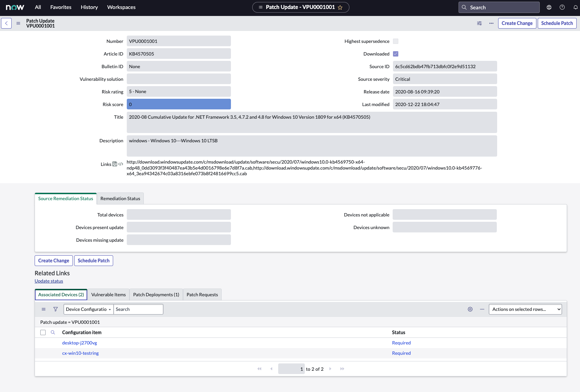The image size is (580, 392).
Task: Check the select-all rows checkbox
Action: 43,332
